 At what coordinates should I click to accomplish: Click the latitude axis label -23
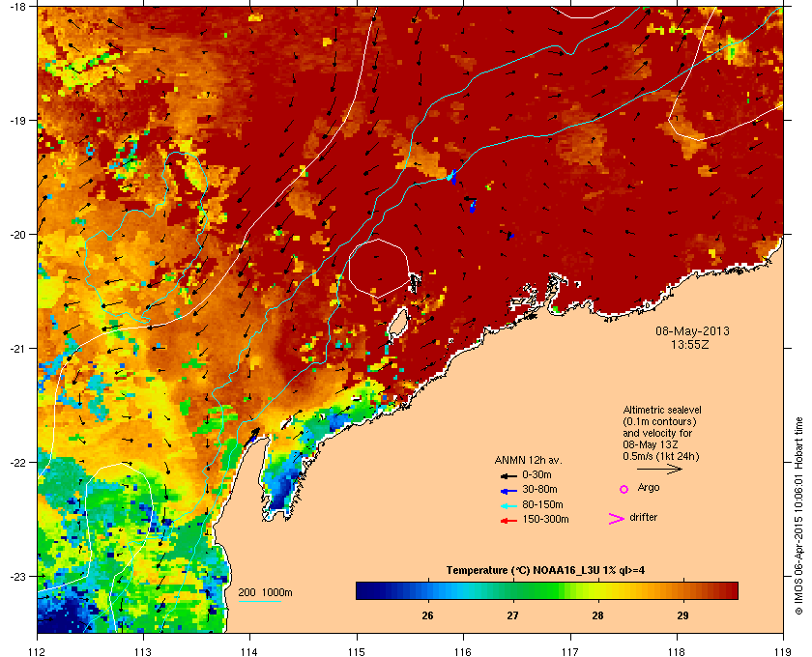coord(17,576)
